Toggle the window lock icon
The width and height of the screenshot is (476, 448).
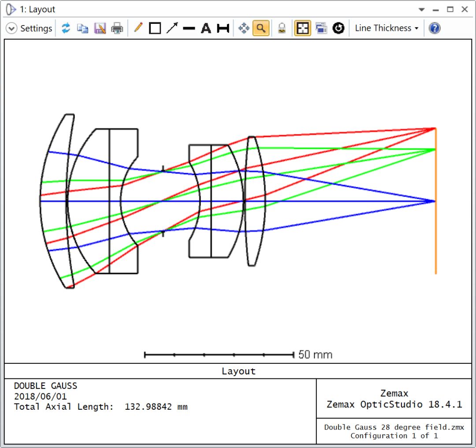282,28
